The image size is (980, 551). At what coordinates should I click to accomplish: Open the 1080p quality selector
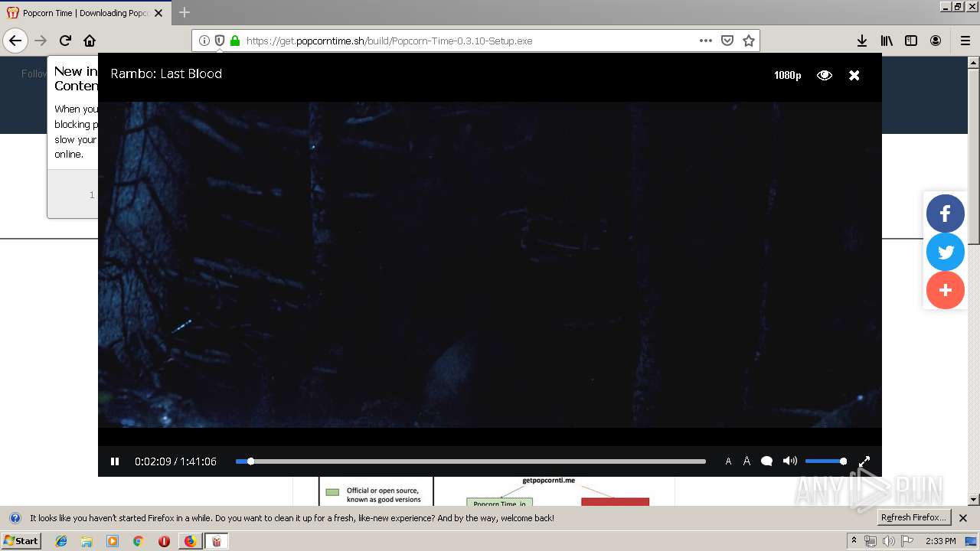point(787,75)
